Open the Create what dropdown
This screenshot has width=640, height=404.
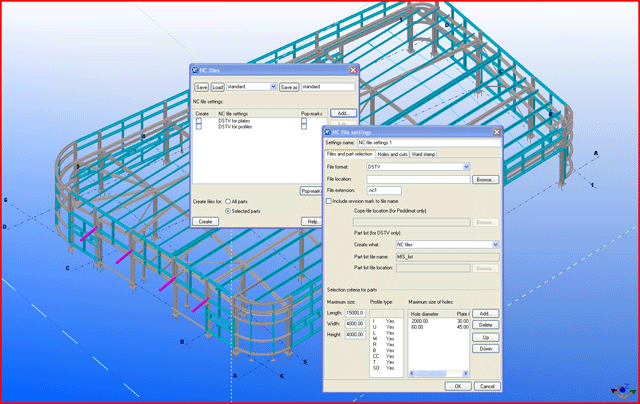pos(495,244)
